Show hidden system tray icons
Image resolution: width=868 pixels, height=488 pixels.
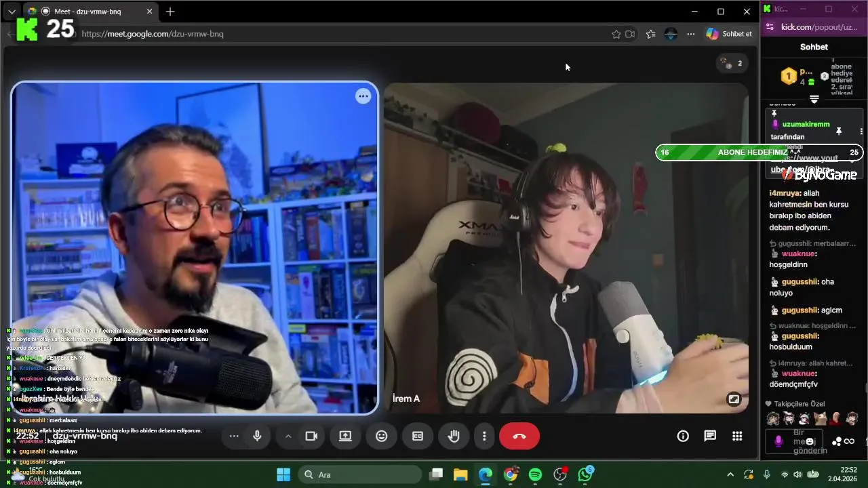(x=730, y=474)
